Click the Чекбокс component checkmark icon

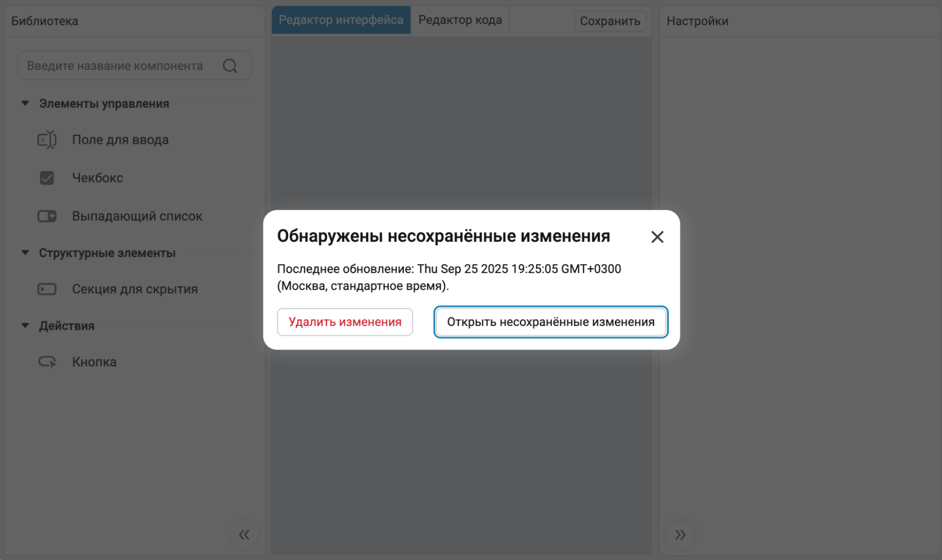tap(47, 178)
